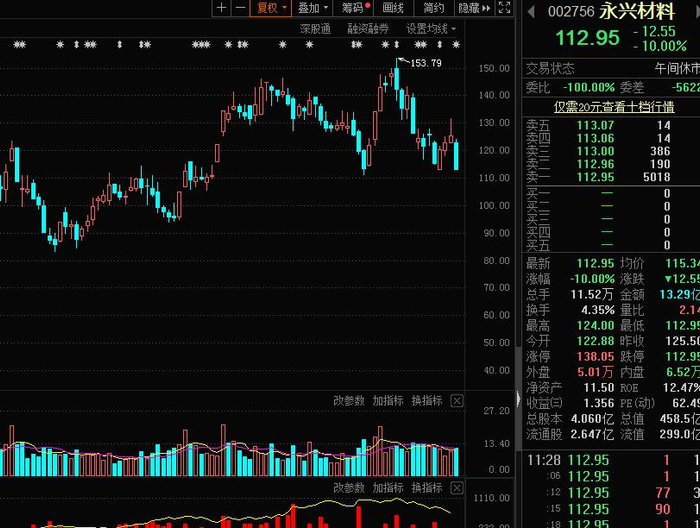Click 改参数 in volume panel
700x528 pixels.
point(349,401)
